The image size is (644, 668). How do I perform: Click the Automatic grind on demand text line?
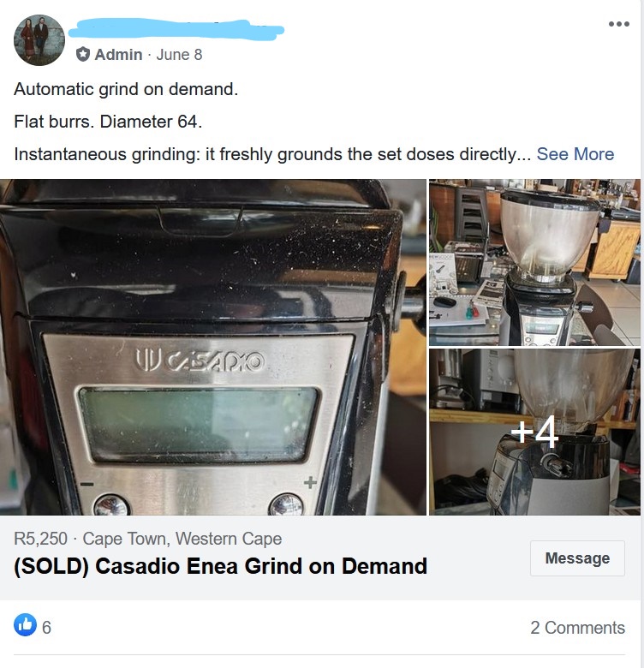(x=126, y=89)
